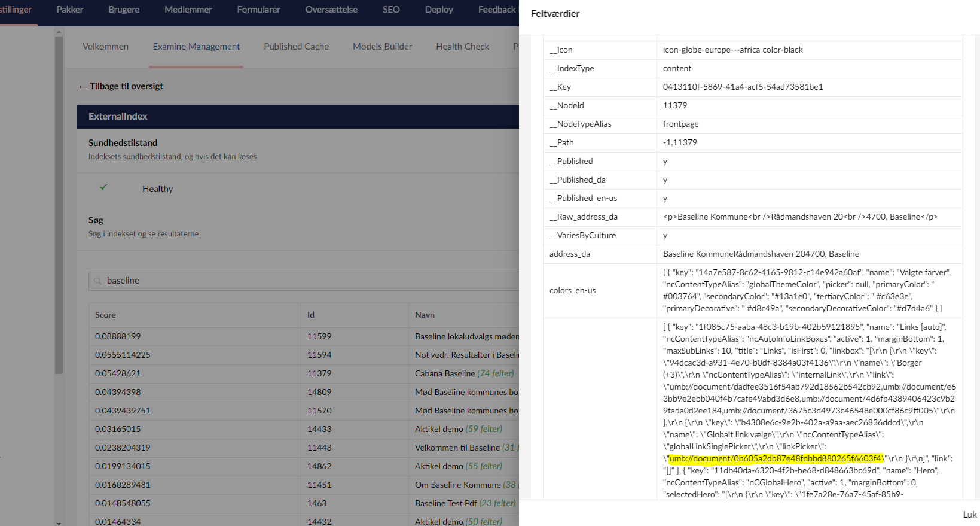The height and width of the screenshot is (526, 980).
Task: Navigate to Medlemmer in top menu
Action: pos(188,10)
